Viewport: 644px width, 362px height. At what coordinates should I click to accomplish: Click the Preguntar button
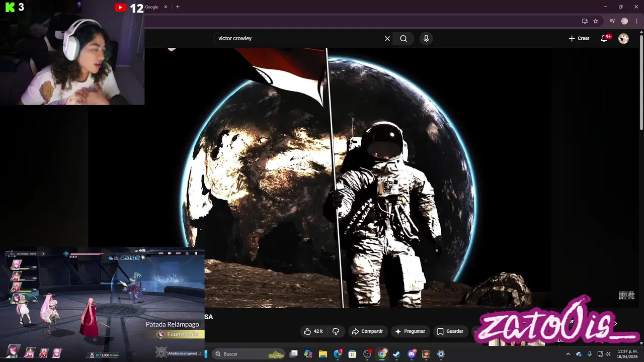[x=410, y=331]
